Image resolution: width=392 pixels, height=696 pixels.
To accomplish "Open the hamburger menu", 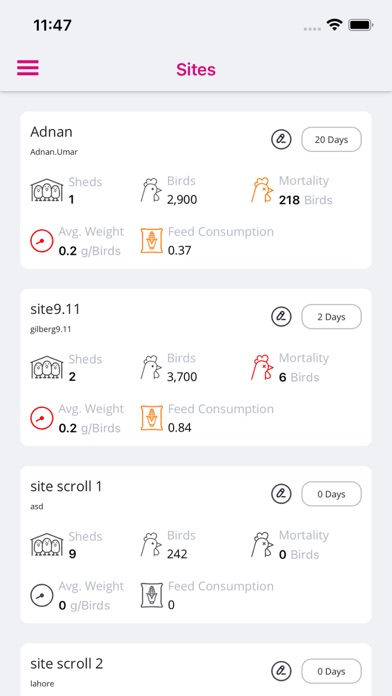I will tap(28, 68).
